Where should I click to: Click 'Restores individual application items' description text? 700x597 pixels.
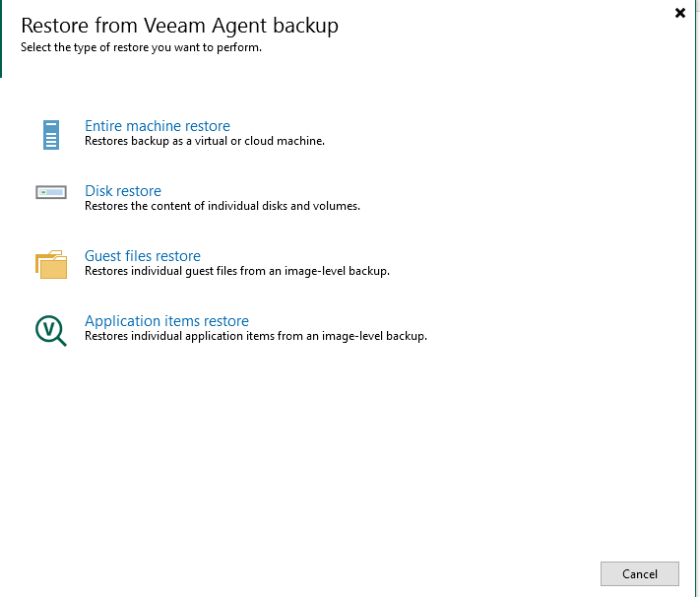tap(256, 336)
